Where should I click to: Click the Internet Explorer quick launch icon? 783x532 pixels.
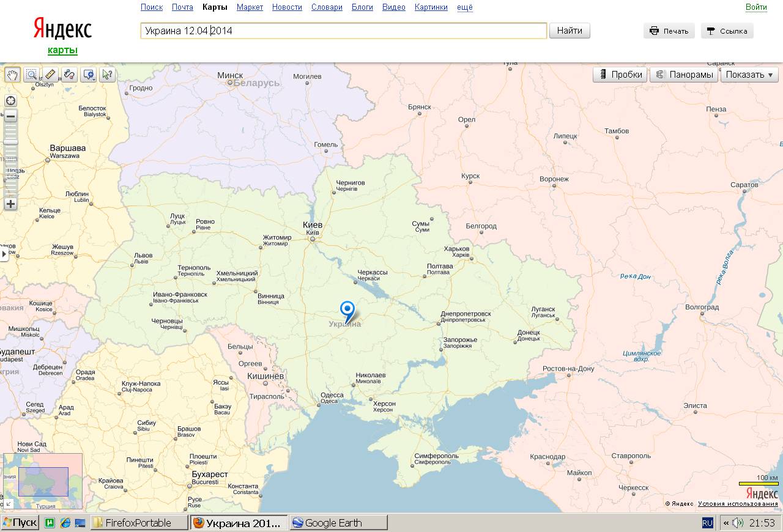[64, 523]
